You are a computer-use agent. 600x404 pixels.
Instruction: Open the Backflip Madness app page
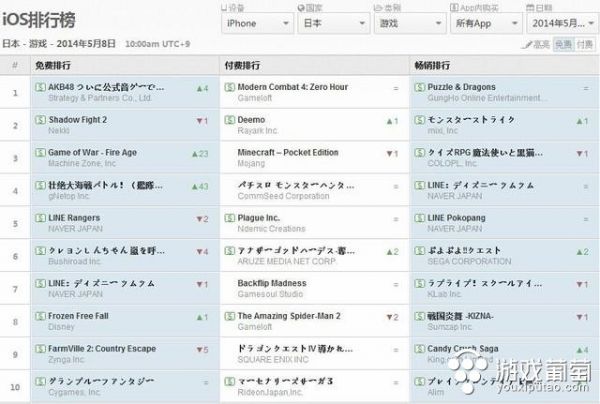(x=272, y=283)
